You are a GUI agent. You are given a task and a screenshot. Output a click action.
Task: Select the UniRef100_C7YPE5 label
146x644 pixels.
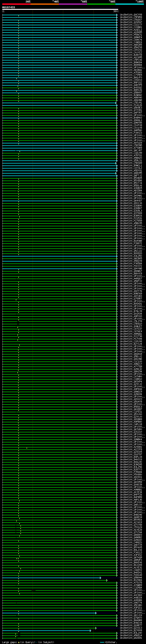tap(131, 75)
